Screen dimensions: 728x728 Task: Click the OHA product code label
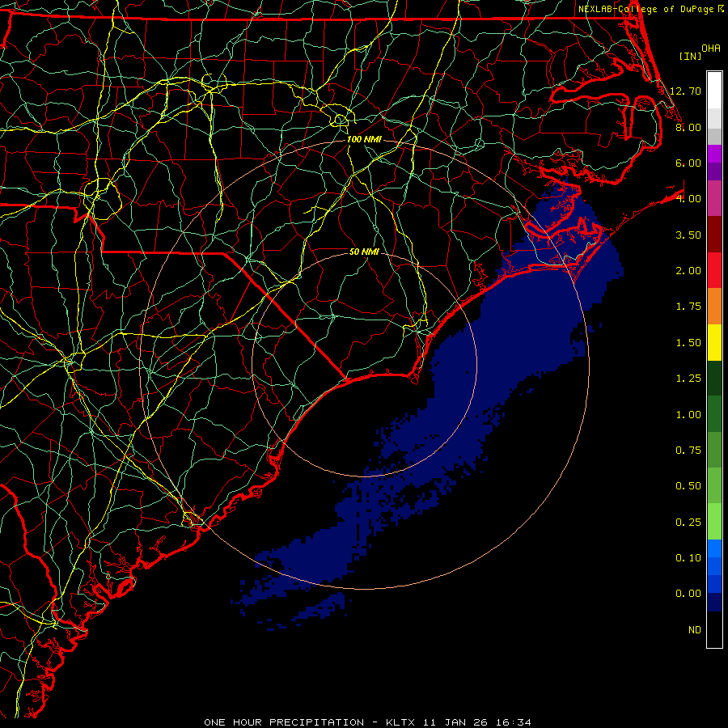(x=711, y=49)
